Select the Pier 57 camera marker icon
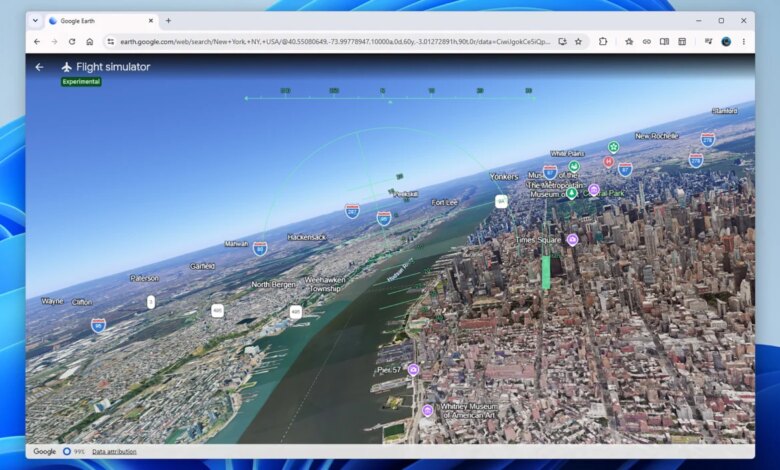 tap(413, 370)
